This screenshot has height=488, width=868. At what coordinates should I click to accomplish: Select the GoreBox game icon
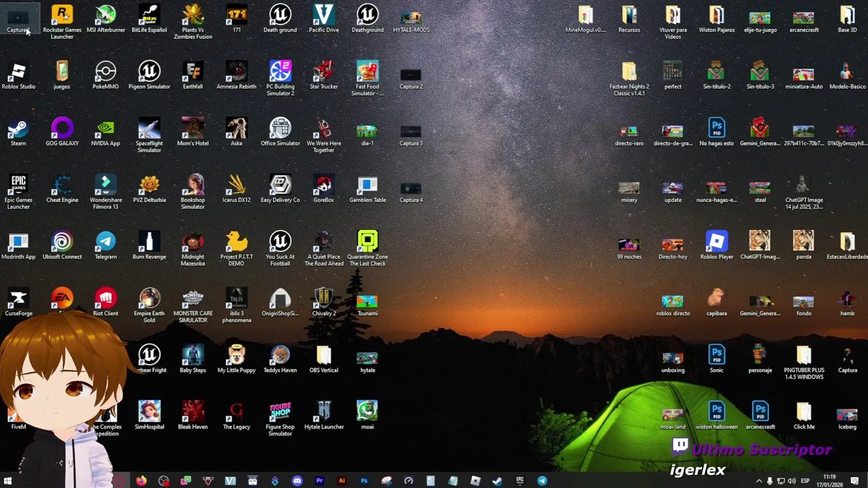pos(323,189)
